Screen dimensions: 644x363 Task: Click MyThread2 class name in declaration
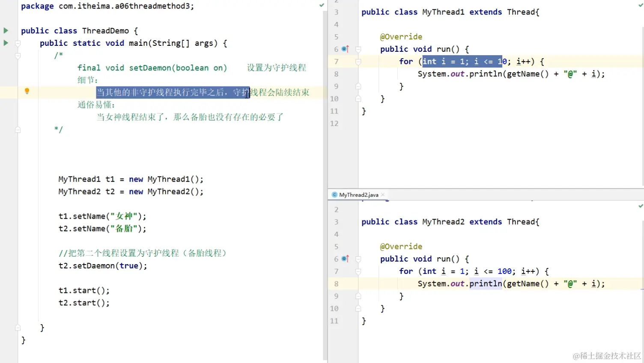coord(443,222)
